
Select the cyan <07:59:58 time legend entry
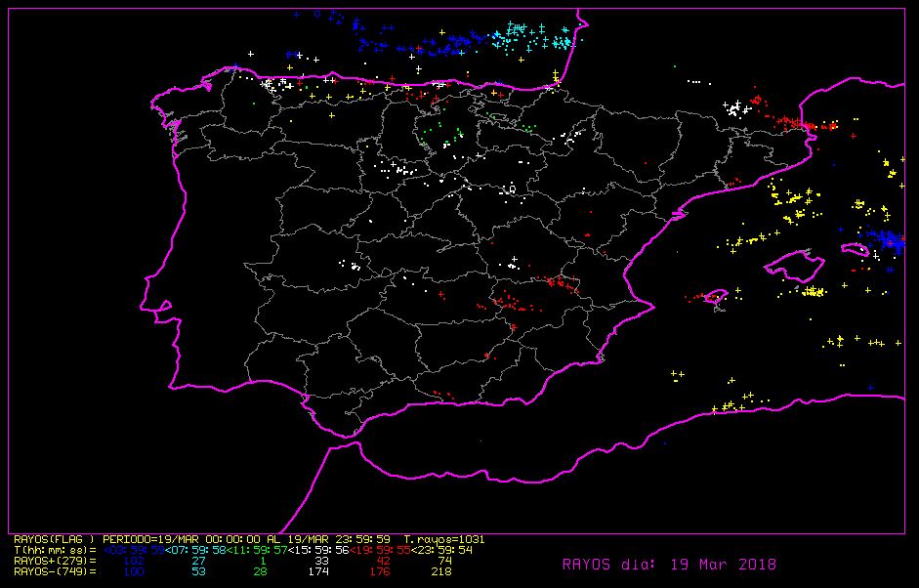click(x=193, y=550)
